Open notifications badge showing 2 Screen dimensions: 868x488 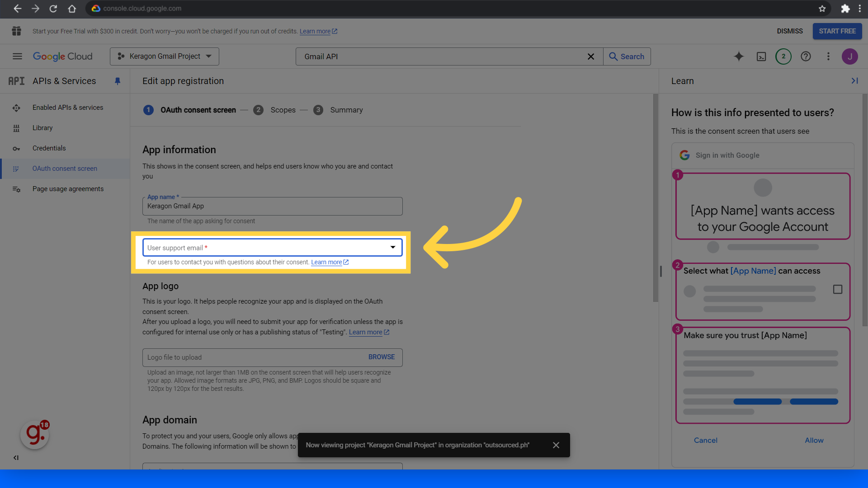[783, 56]
